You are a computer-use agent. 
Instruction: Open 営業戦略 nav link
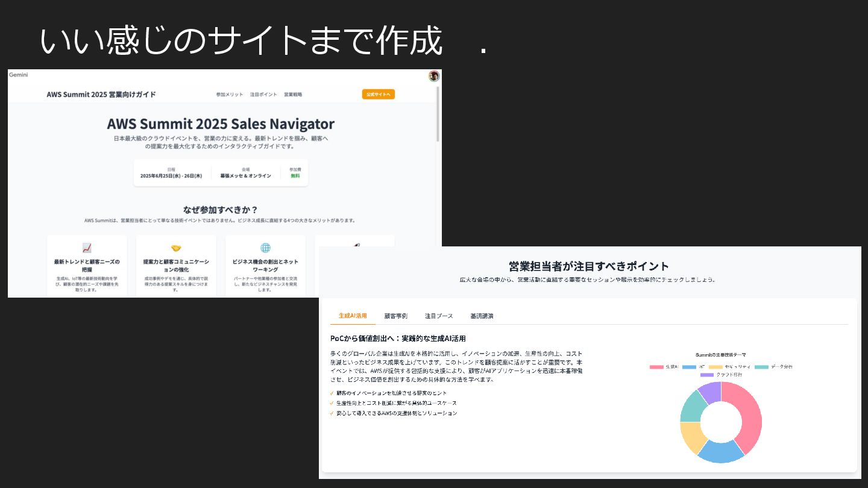pyautogui.click(x=293, y=95)
